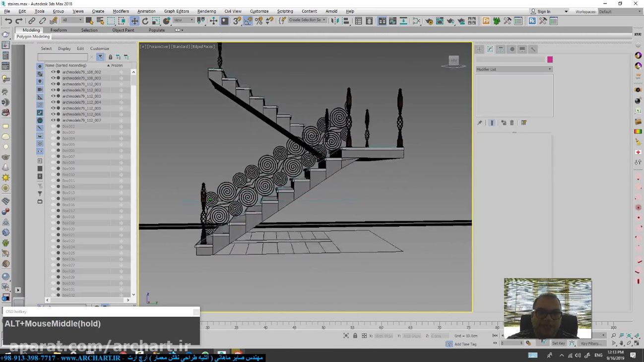Viewport: 644px width, 362px height.
Task: Click Configure Modifier Sets icon
Action: (524, 122)
